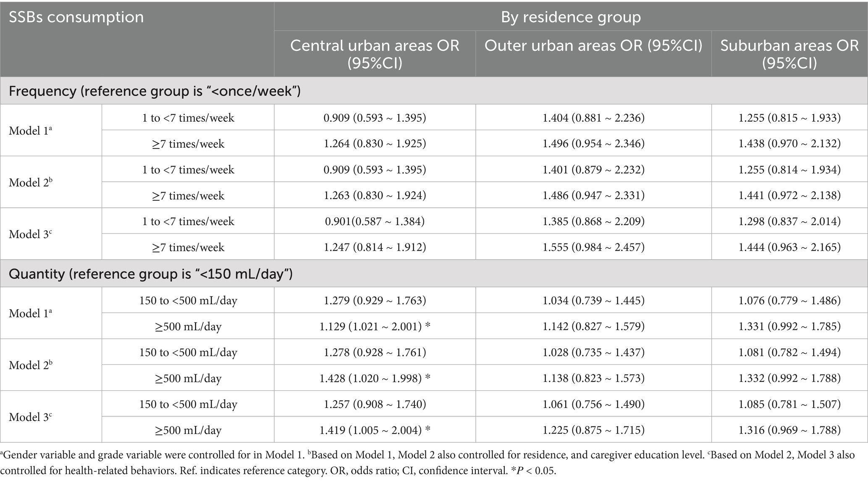Click value 1.129 (1.021 ~ 2.001) * cell
This screenshot has width=868, height=481.
pos(375,327)
